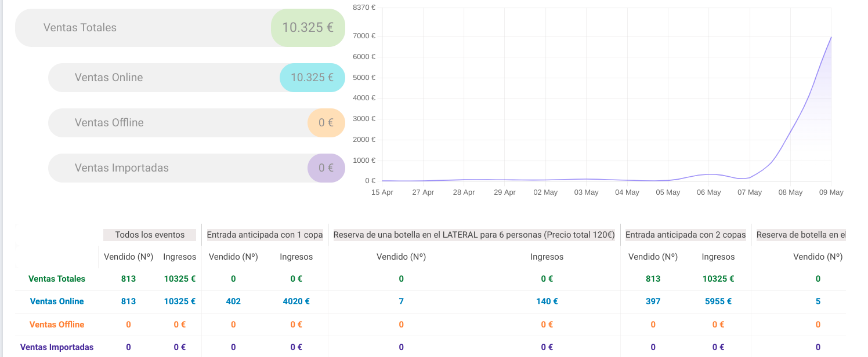Click the 5955 € online income cell
The height and width of the screenshot is (357, 868).
coord(718,301)
